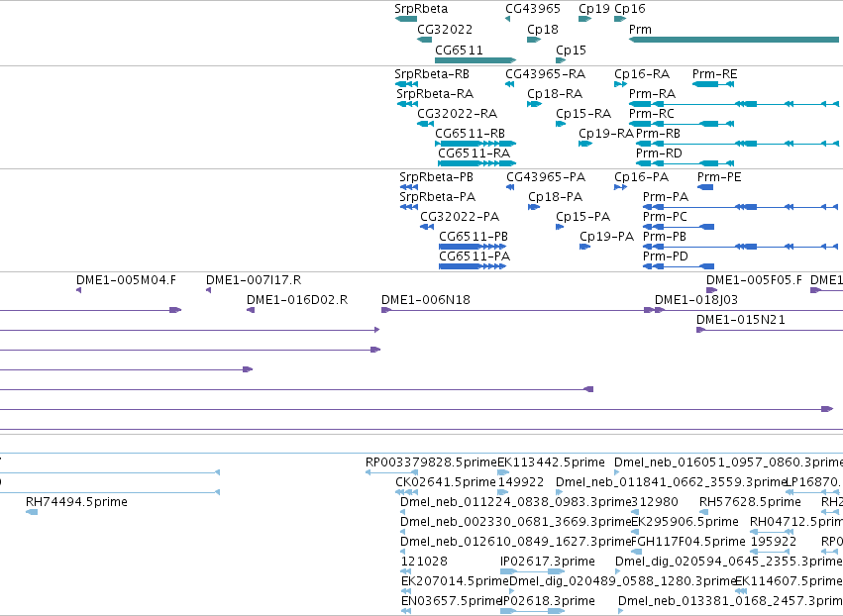The width and height of the screenshot is (843, 616).
Task: Click the CG43965-RA transcript label
Action: click(545, 73)
